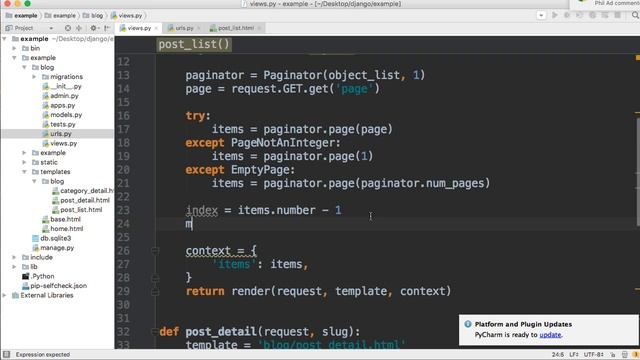Screen dimensions: 640x360
Task: Open views.py in the project tree
Action: pos(60,143)
